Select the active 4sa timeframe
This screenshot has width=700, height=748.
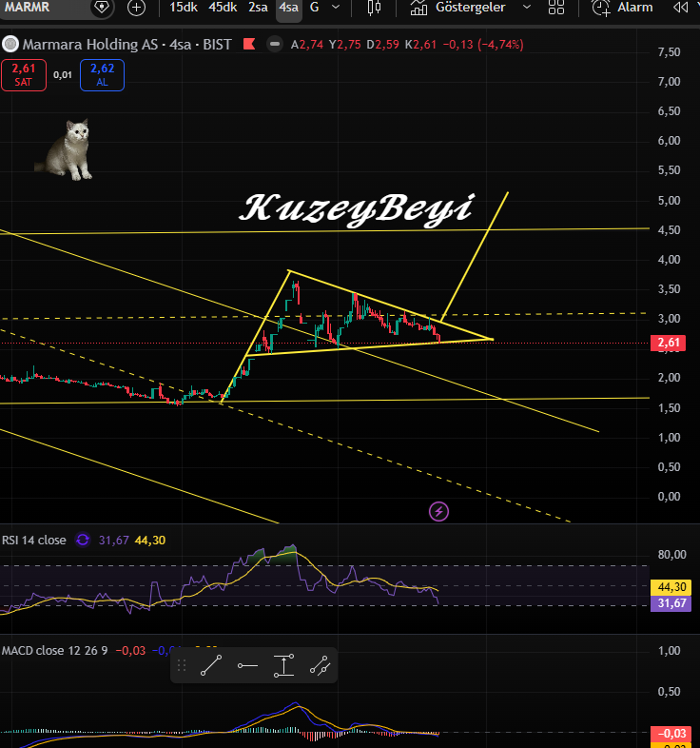point(288,8)
